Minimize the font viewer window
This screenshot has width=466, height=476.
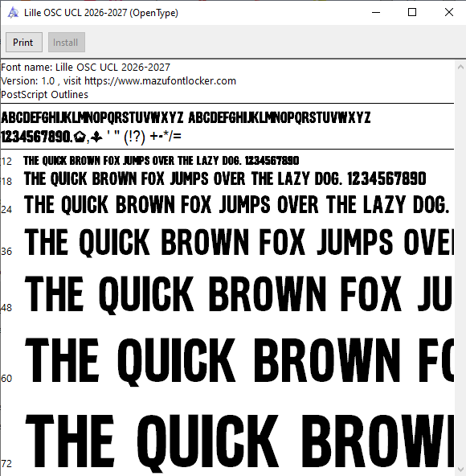(376, 12)
